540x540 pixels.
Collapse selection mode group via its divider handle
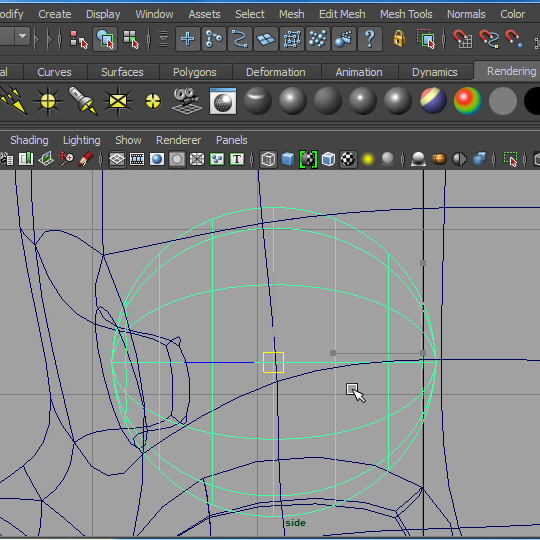pyautogui.click(x=60, y=39)
